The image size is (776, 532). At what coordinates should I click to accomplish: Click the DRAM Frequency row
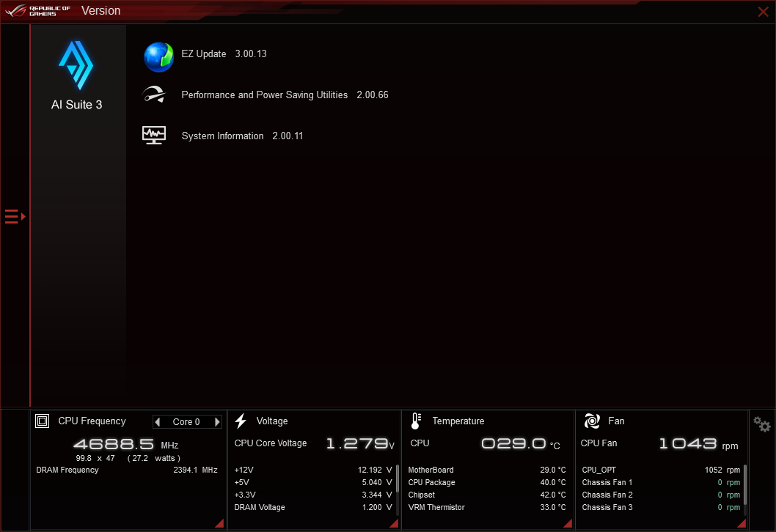[x=127, y=470]
